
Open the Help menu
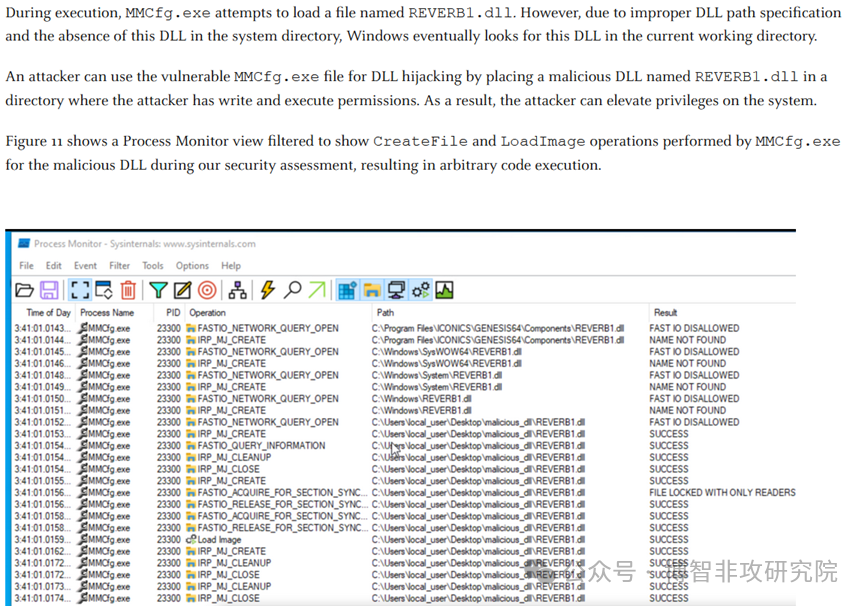tap(231, 265)
